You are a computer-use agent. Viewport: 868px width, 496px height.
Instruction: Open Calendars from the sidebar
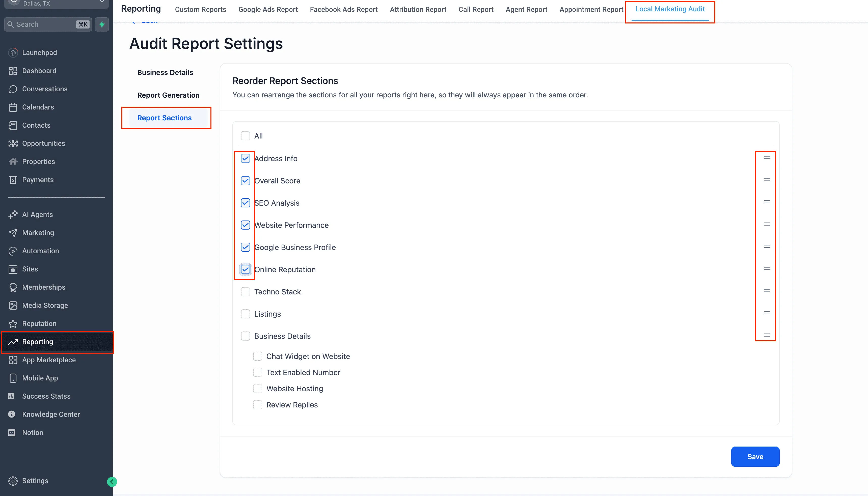(x=38, y=107)
